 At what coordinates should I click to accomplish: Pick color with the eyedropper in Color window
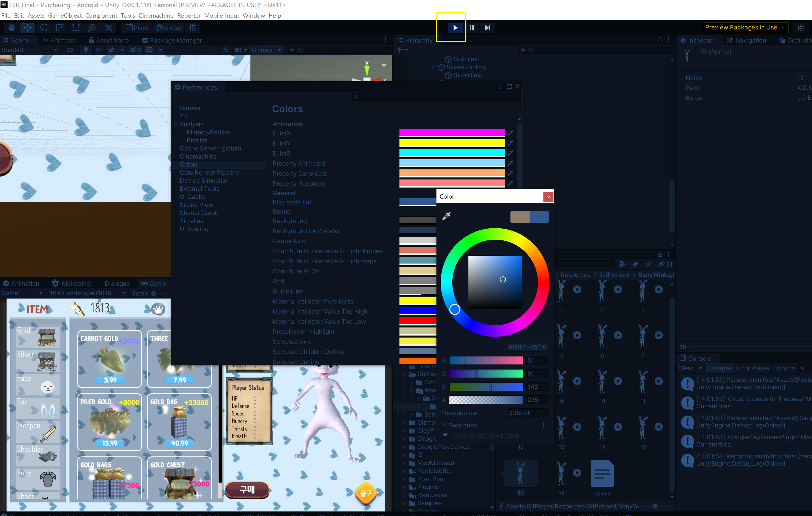[446, 216]
